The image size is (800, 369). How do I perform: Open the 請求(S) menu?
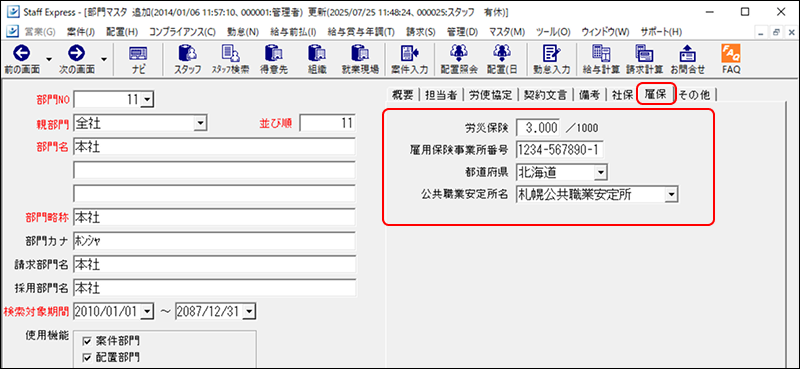pos(421,32)
